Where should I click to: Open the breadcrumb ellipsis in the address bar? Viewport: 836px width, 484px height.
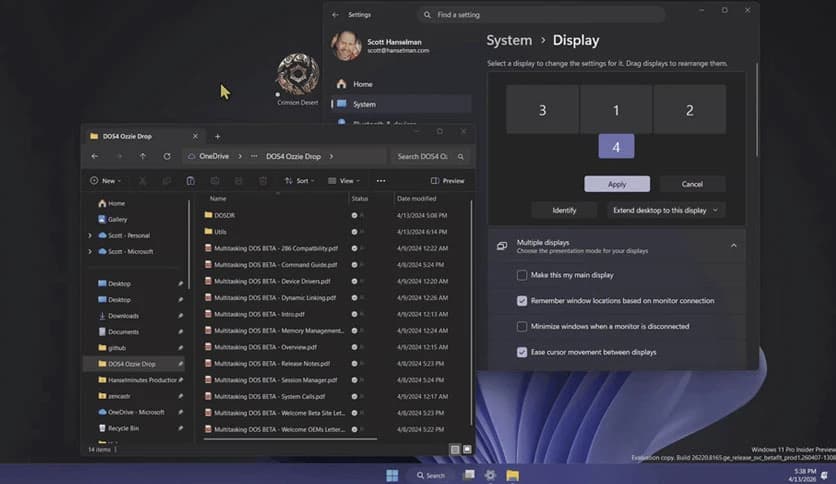click(254, 156)
